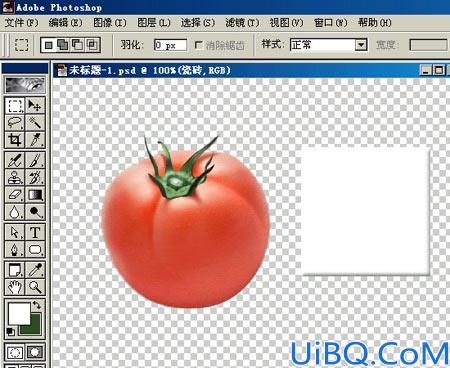450x368 pixels.
Task: Switch to Quick Mask mode
Action: [x=35, y=352]
